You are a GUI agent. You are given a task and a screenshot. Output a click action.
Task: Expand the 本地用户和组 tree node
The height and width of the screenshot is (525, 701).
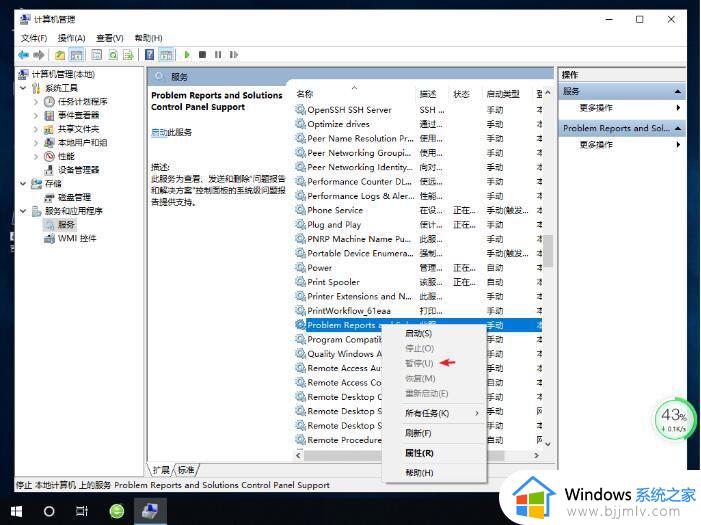[36, 143]
